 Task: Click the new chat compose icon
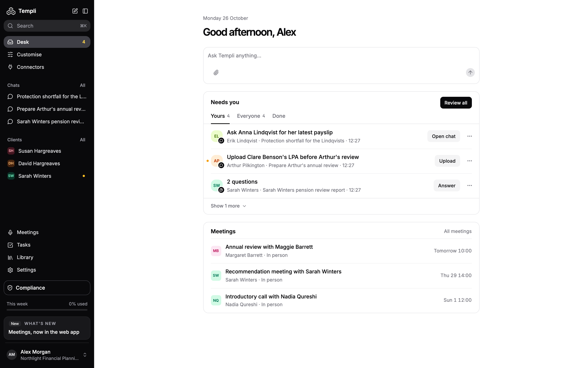(75, 11)
